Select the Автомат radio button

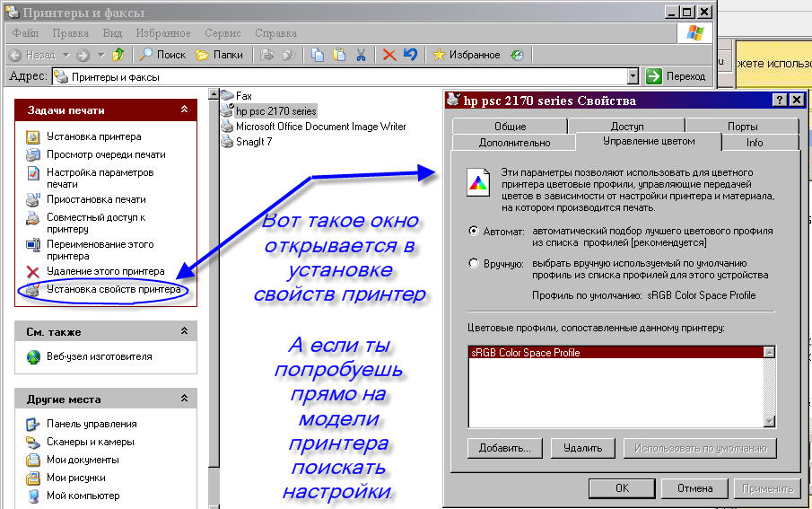pyautogui.click(x=474, y=231)
